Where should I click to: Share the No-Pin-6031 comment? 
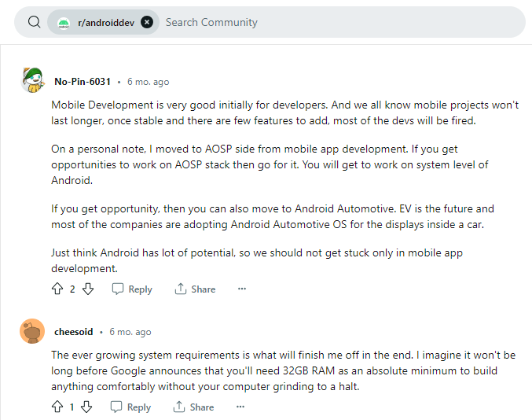coord(195,289)
